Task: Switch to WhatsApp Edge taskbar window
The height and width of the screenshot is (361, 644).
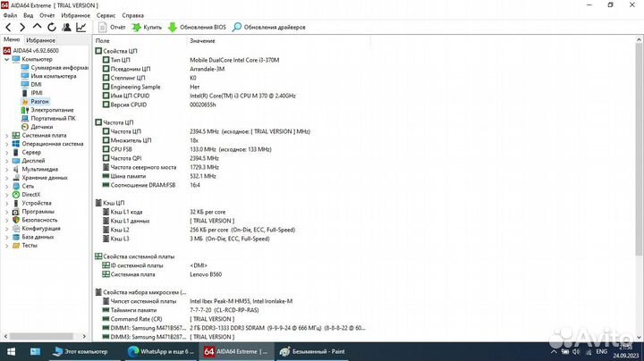Action: tap(161, 351)
